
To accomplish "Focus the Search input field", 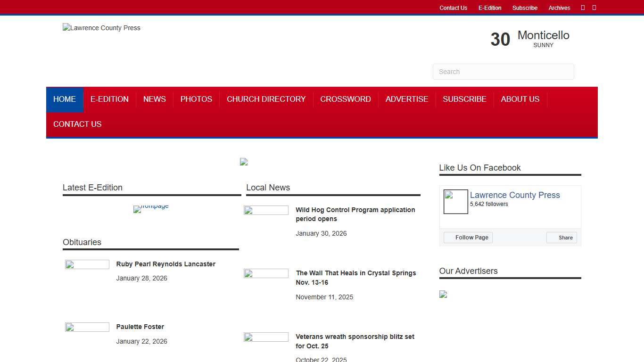I will (x=503, y=72).
